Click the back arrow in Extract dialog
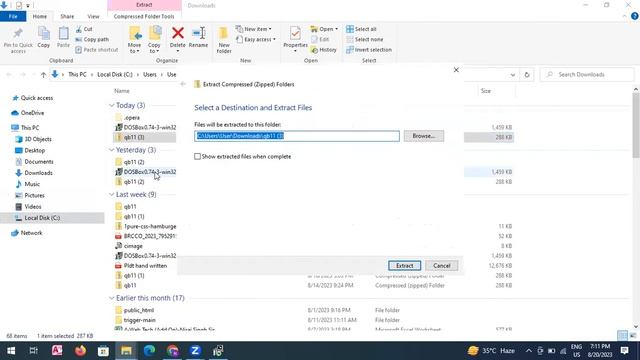 183,84
